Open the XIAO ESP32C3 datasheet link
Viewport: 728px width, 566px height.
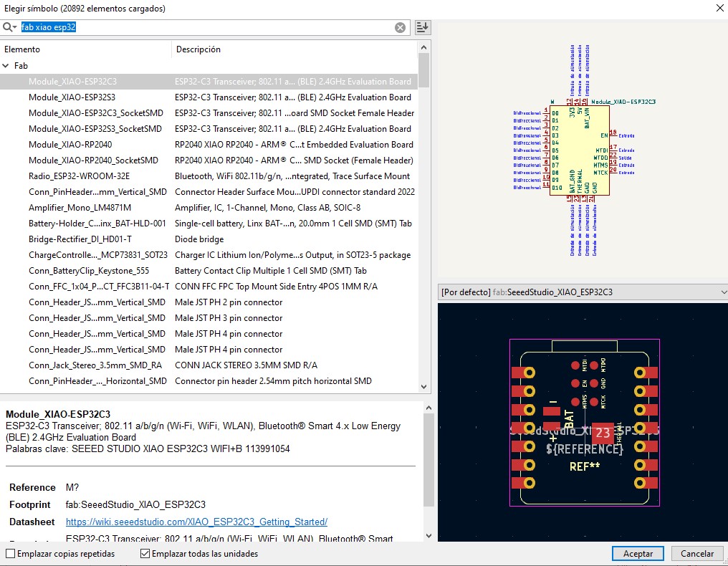click(196, 522)
